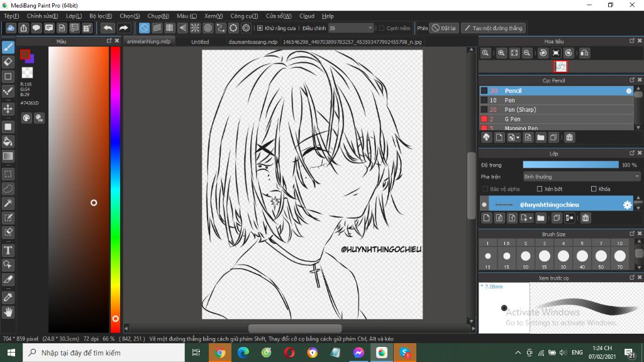Switch to daumamtoasang.mdp tab

(253, 42)
